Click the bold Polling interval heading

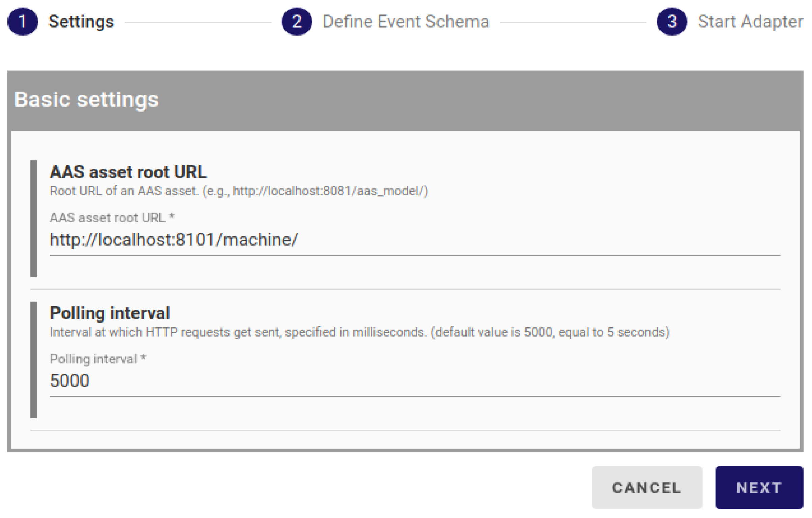110,313
